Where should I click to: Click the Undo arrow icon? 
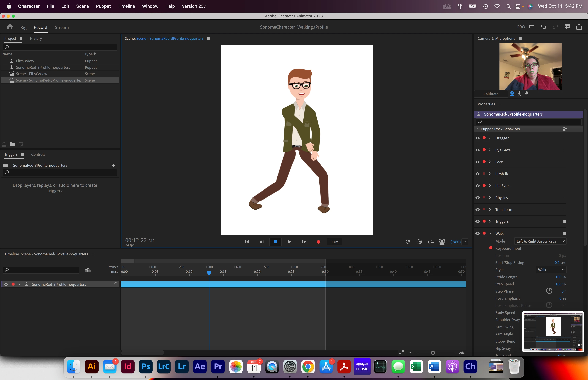(x=543, y=27)
